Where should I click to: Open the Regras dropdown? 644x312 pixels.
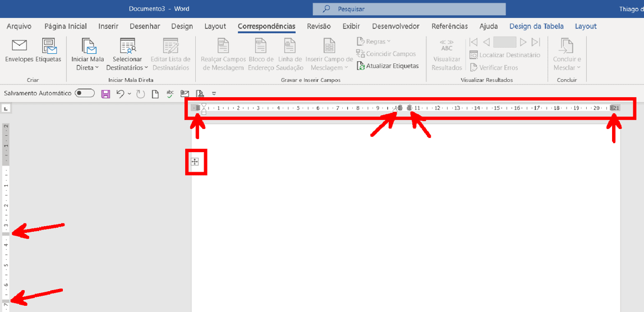[374, 41]
